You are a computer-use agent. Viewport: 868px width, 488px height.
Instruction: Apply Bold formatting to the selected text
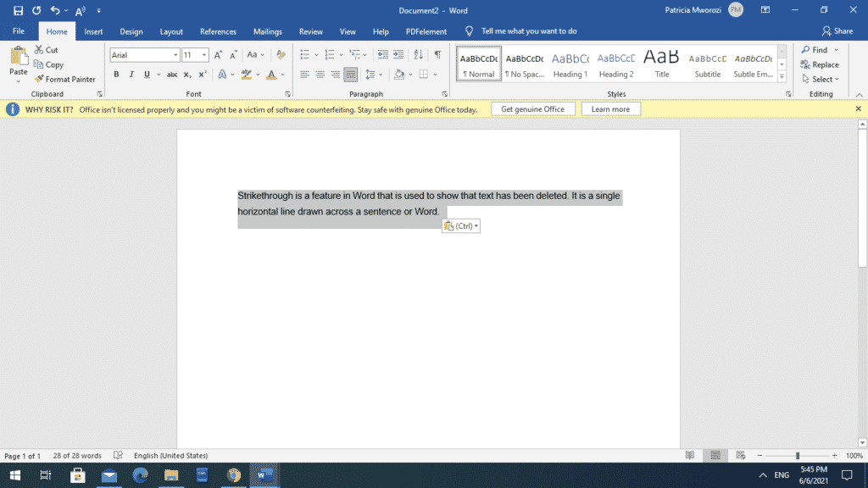pyautogui.click(x=117, y=75)
